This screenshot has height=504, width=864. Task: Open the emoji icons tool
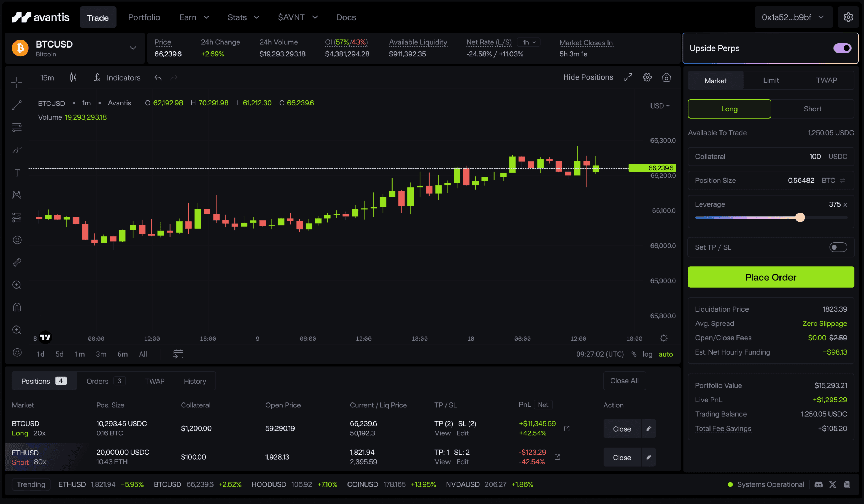pos(17,240)
